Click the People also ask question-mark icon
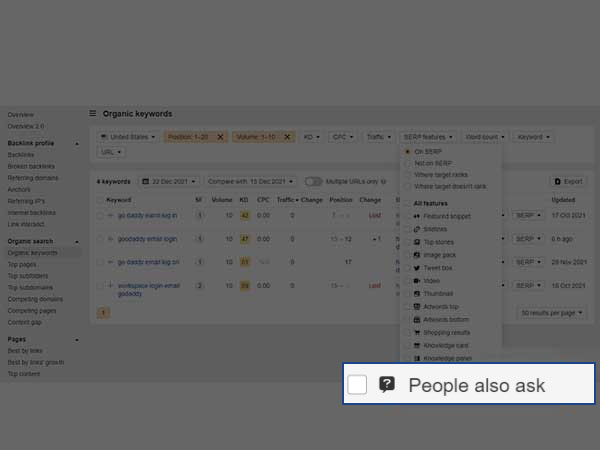 click(x=387, y=384)
